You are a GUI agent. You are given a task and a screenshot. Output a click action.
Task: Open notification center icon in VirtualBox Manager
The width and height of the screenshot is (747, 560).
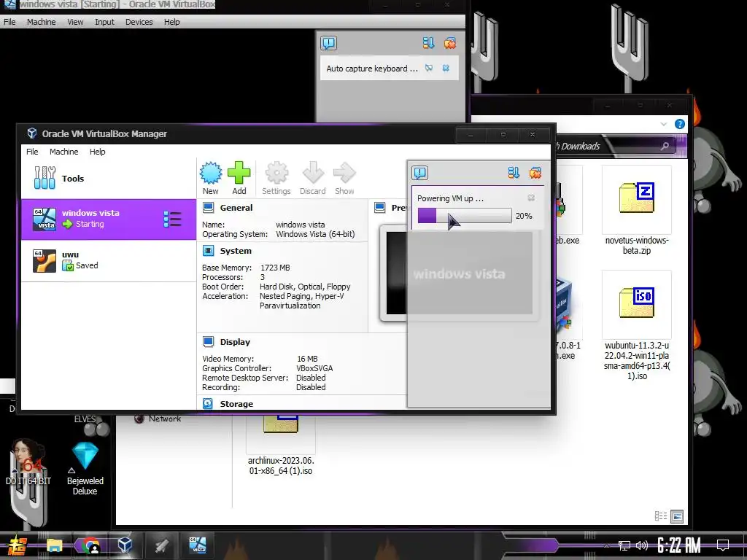coord(420,173)
